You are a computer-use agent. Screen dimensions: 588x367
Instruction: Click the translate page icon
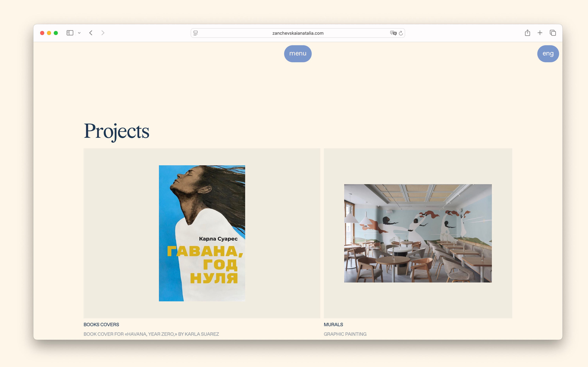(x=393, y=33)
